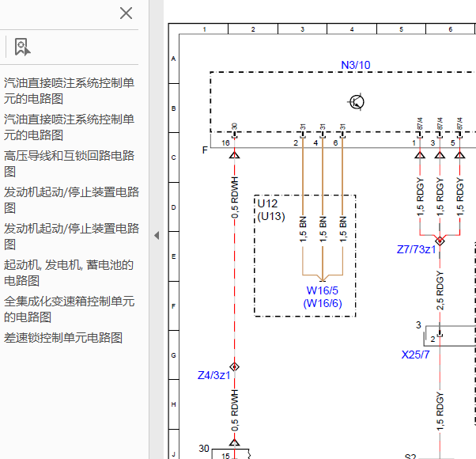Click the W16/5 ground label
Screen dimensions: 476x459
322,290
